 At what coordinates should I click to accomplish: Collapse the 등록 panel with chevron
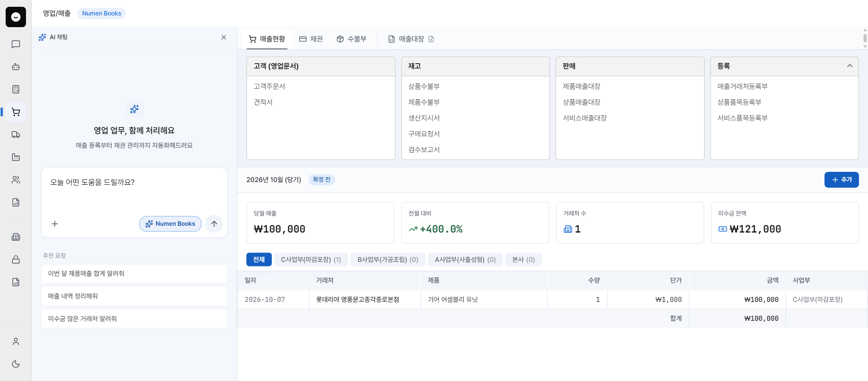850,66
